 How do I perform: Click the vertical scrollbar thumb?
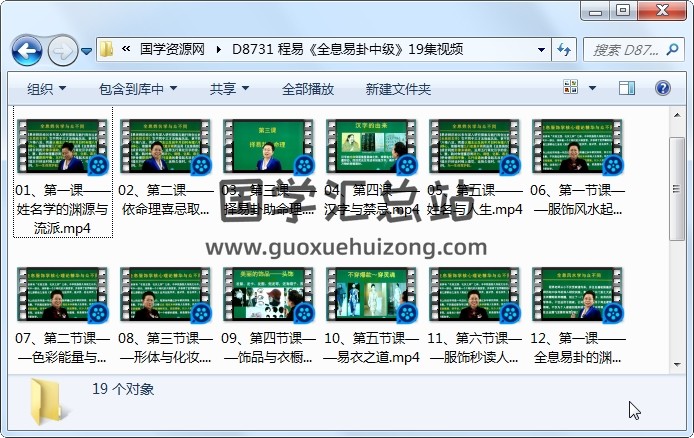(x=677, y=189)
